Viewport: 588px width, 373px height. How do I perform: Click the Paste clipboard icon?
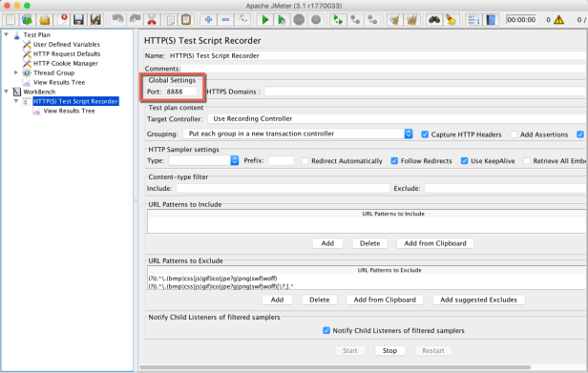[186, 19]
